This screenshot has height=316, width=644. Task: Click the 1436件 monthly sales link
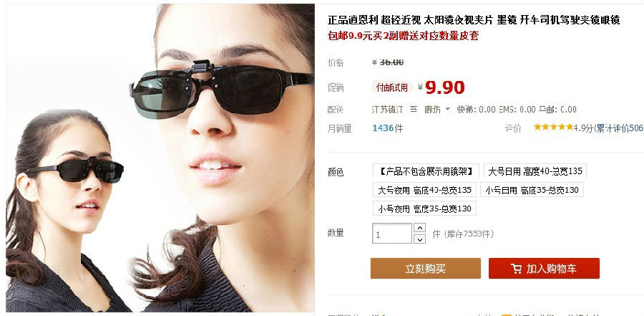387,128
